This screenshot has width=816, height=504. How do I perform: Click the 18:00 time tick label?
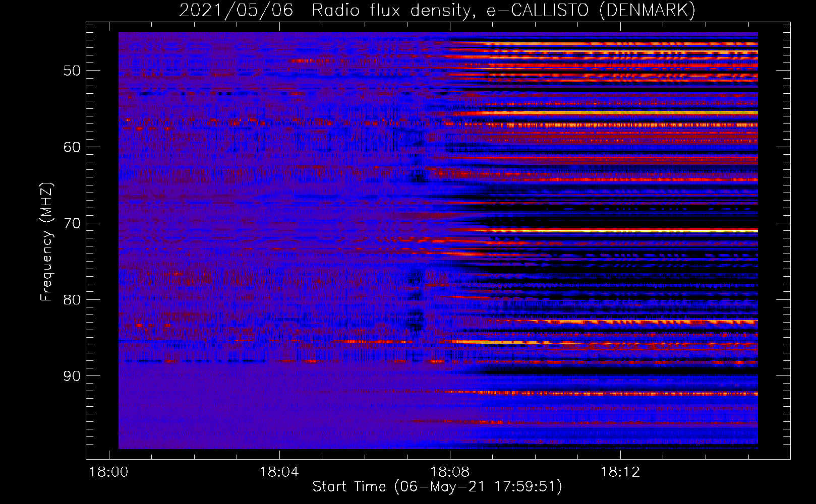tap(109, 472)
